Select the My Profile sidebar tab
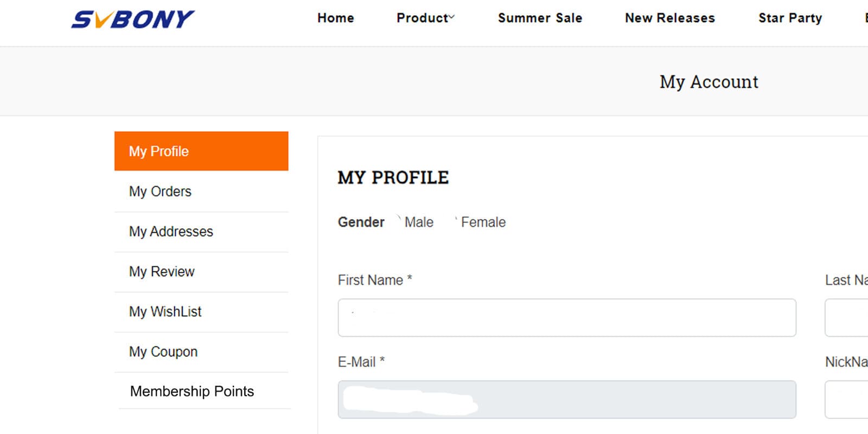 (x=201, y=151)
